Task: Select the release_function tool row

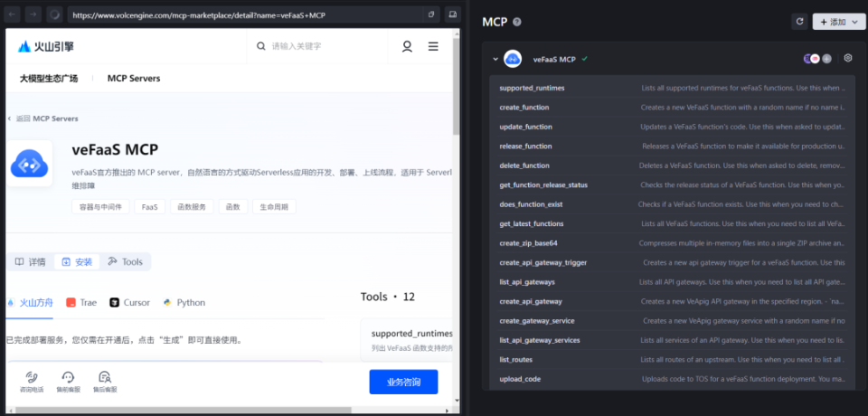Action: tap(672, 147)
